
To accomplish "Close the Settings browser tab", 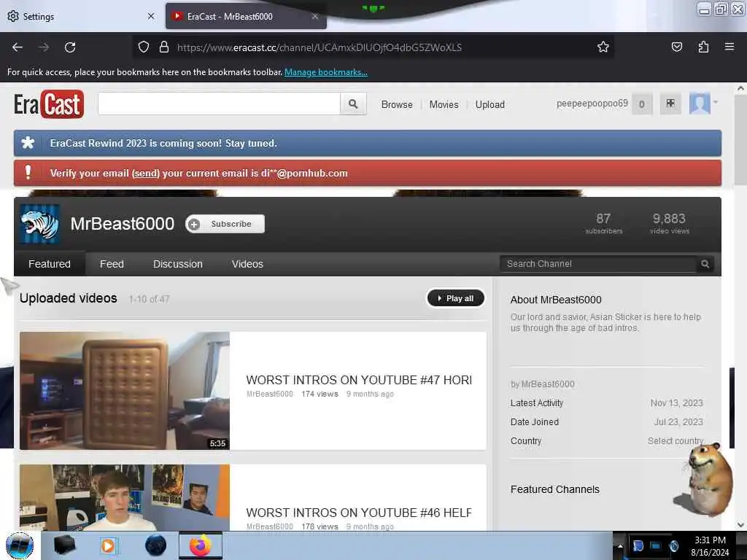I will click(x=151, y=16).
